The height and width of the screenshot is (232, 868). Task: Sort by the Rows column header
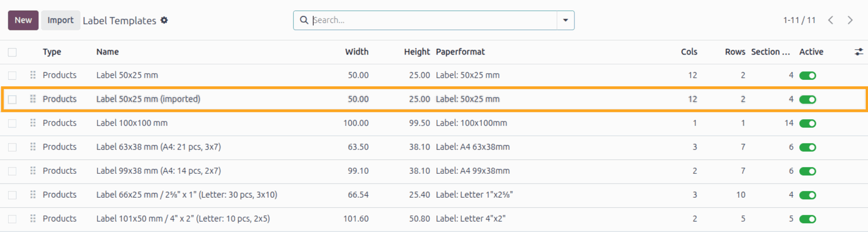(735, 52)
